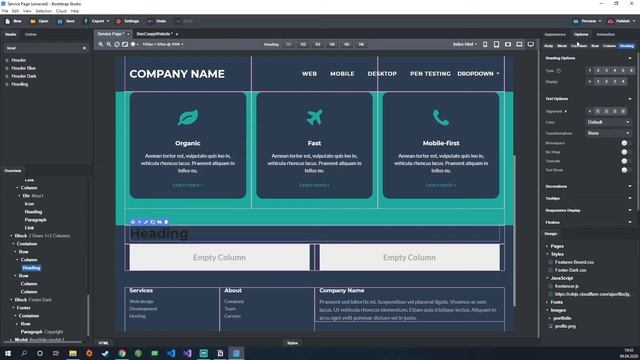Click the Zoom in magnifier on stage toolbar
Viewport: 640px width, 360px height.
(100, 44)
